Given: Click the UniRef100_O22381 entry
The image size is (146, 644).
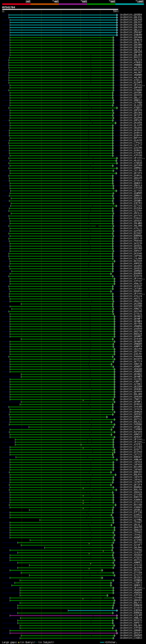Looking at the screenshot, I should tap(131, 379).
